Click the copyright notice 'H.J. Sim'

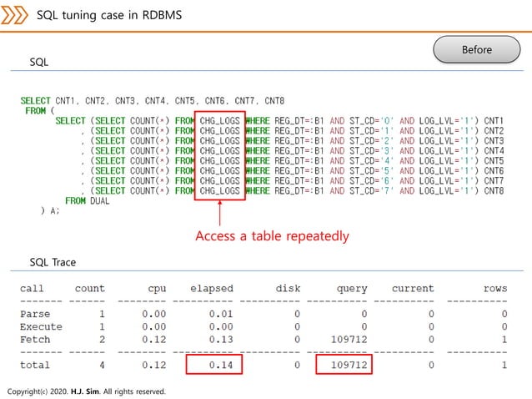[x=85, y=391]
